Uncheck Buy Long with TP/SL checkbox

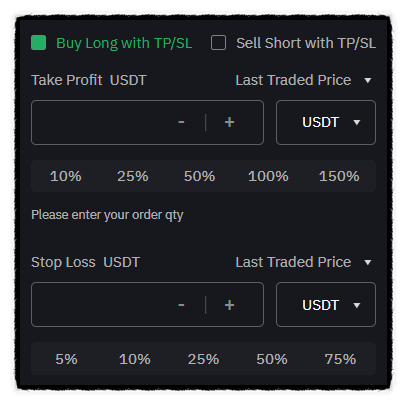point(38,43)
